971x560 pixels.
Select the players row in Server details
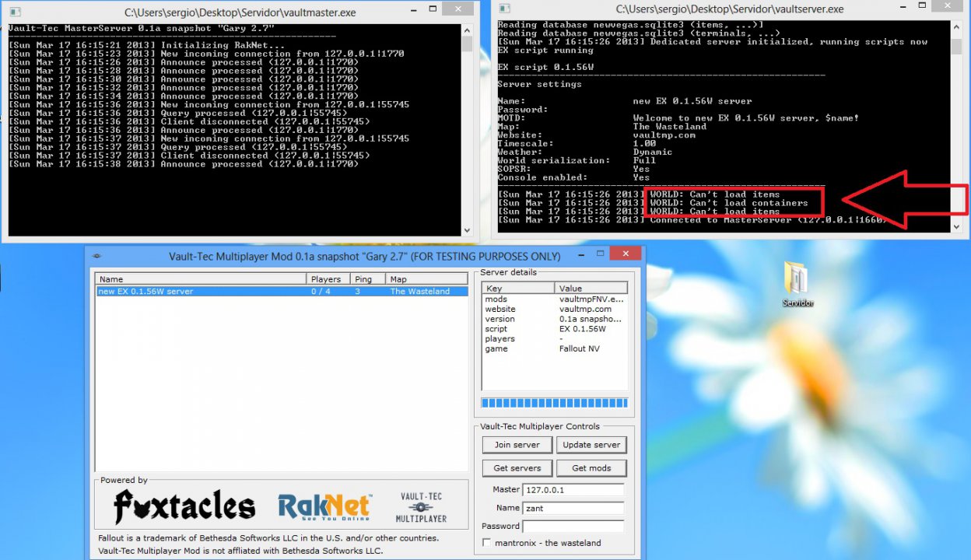554,339
